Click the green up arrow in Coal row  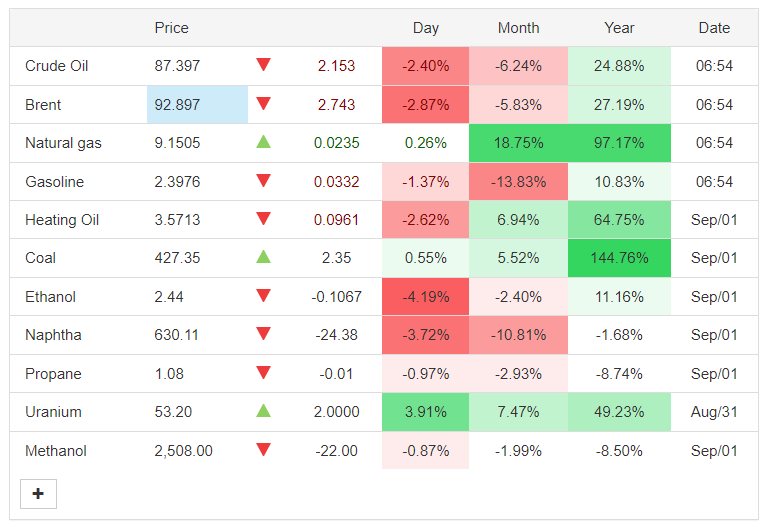pyautogui.click(x=263, y=257)
